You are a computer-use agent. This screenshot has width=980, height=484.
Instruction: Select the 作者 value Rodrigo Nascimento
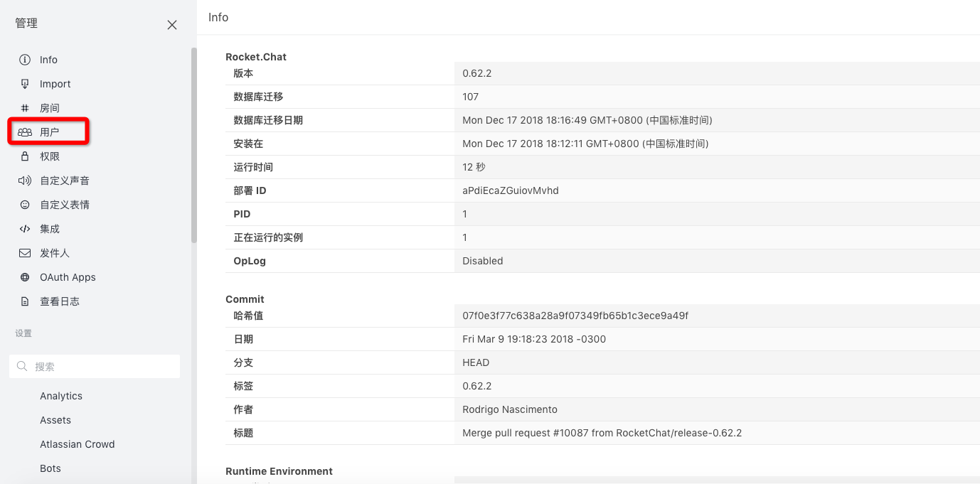pyautogui.click(x=510, y=409)
